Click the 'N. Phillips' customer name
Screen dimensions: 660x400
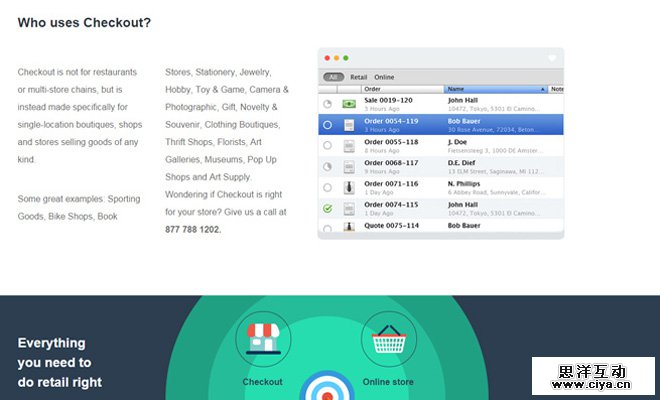[464, 184]
